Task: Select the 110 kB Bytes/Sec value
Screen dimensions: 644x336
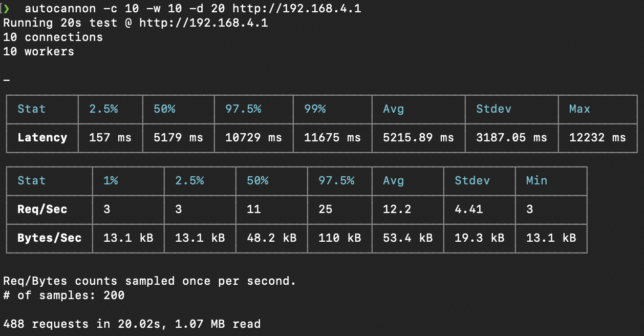Action: pos(339,238)
